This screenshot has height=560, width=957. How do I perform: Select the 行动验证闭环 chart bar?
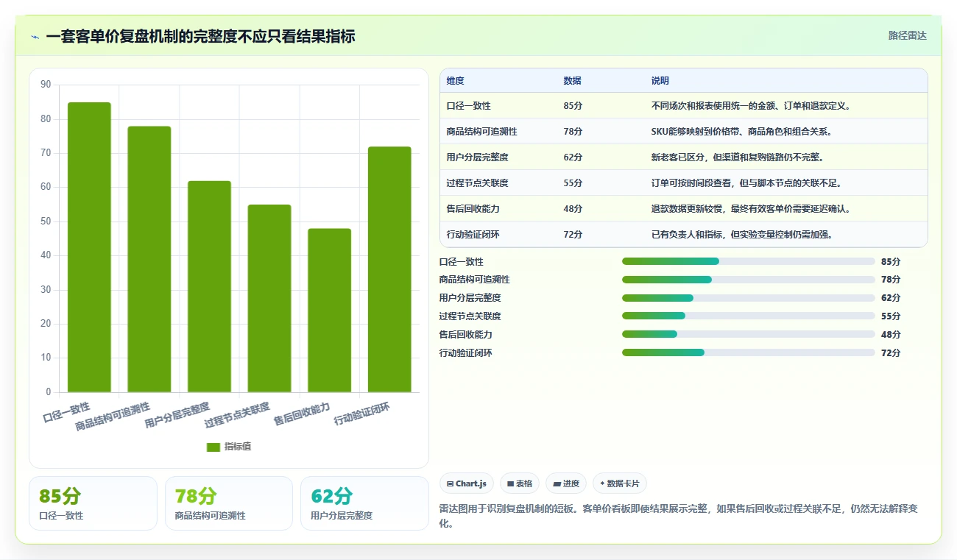[x=389, y=269]
